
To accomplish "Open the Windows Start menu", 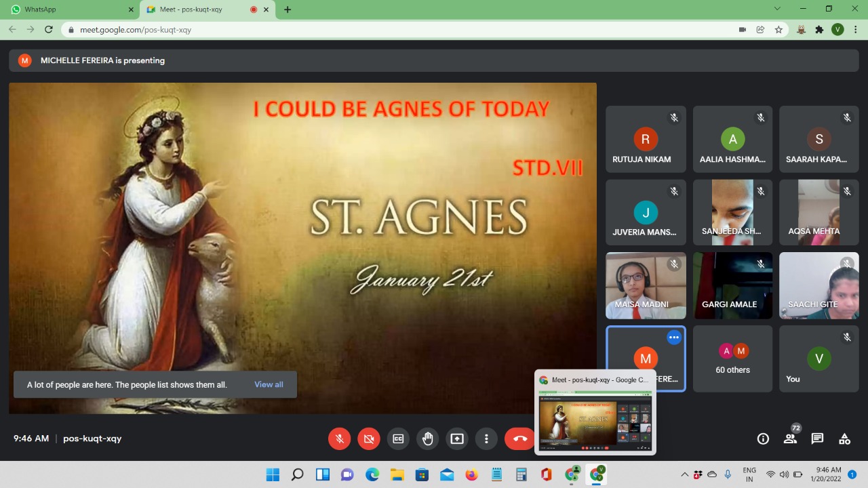I will tap(272, 474).
